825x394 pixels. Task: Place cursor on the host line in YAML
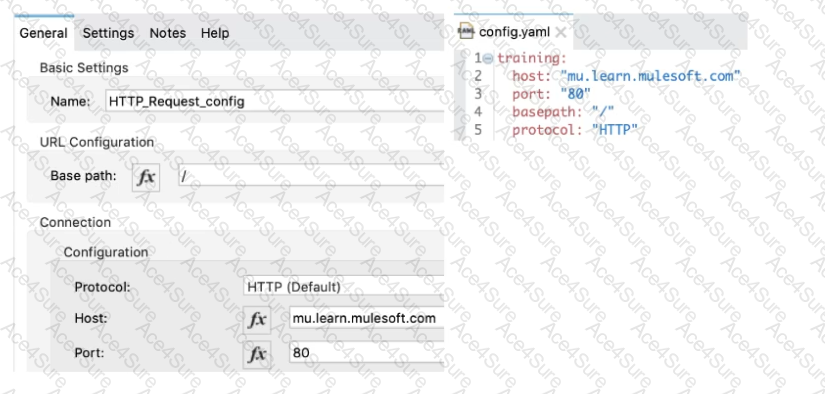[626, 76]
